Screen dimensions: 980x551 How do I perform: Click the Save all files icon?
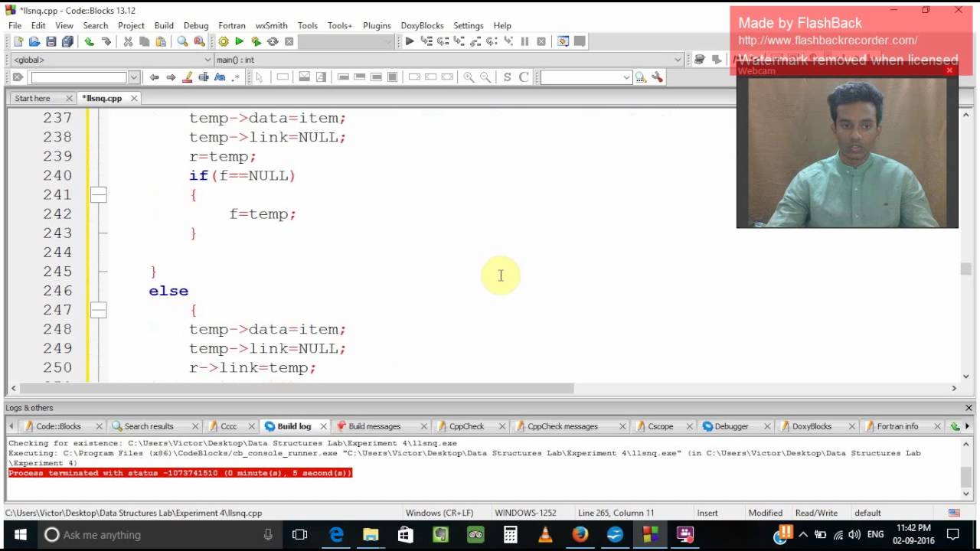click(x=67, y=41)
